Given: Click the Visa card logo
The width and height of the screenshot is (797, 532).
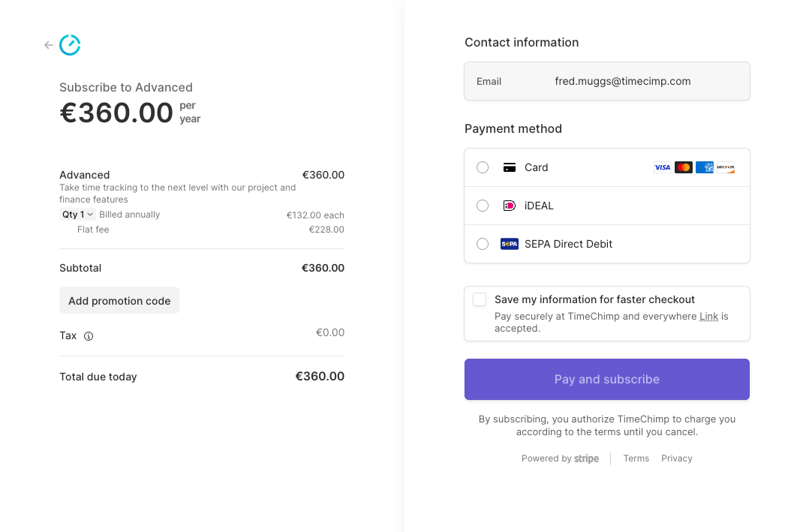Looking at the screenshot, I should (x=662, y=167).
